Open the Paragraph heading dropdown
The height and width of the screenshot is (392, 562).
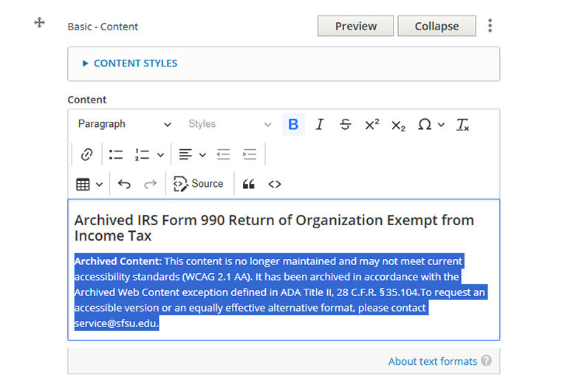[x=124, y=124]
